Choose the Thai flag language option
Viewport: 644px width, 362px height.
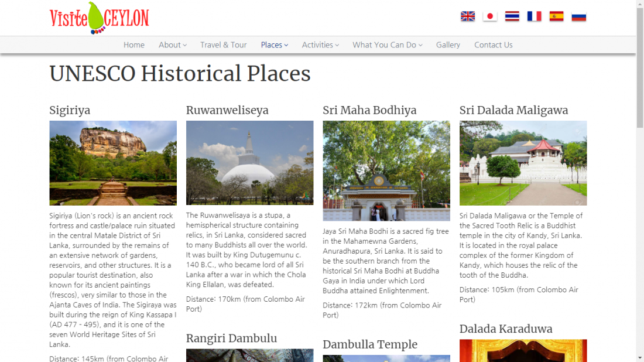click(x=512, y=16)
